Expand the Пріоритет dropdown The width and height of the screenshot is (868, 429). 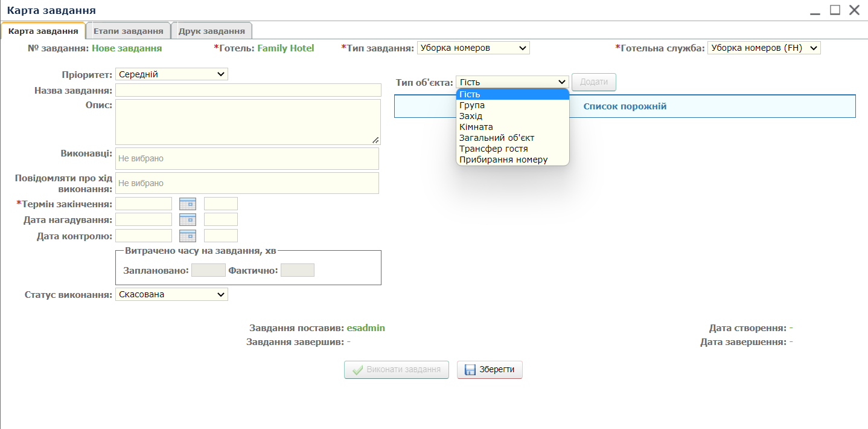pyautogui.click(x=171, y=74)
